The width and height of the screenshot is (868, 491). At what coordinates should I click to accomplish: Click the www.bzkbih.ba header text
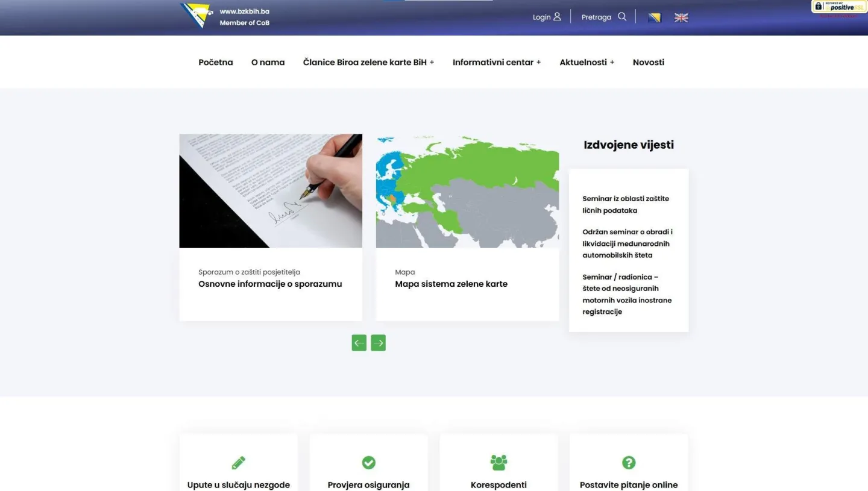pyautogui.click(x=244, y=11)
